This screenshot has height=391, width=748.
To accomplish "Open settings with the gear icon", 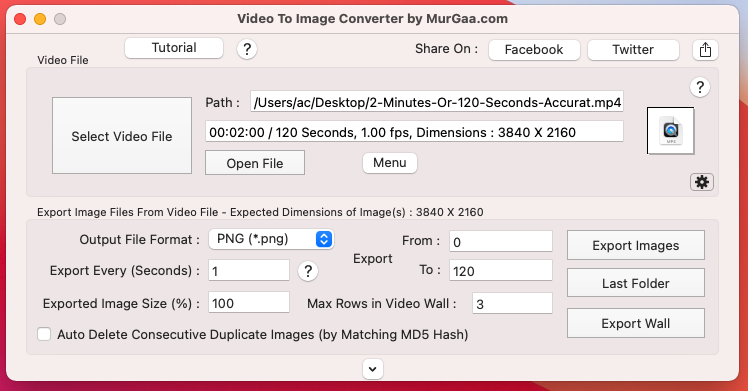I will pyautogui.click(x=702, y=182).
